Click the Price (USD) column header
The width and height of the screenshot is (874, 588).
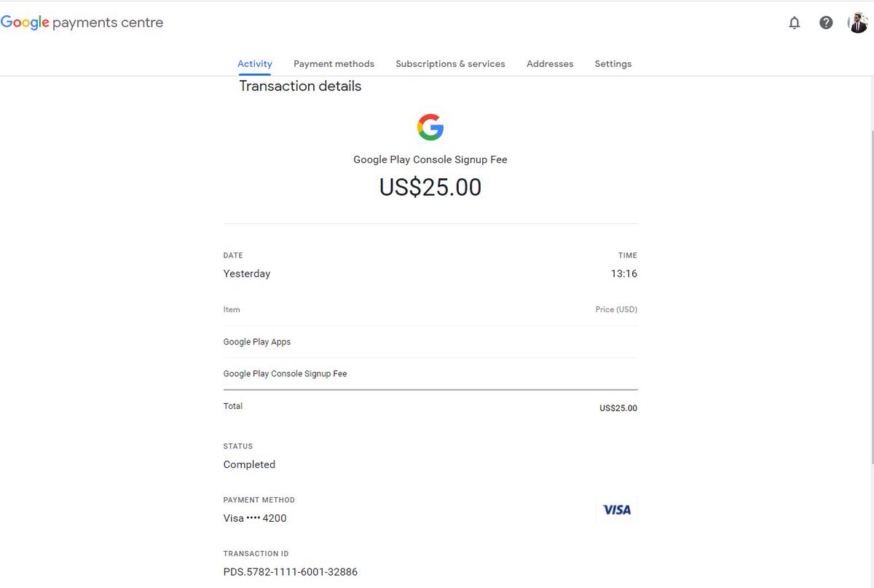tap(616, 309)
